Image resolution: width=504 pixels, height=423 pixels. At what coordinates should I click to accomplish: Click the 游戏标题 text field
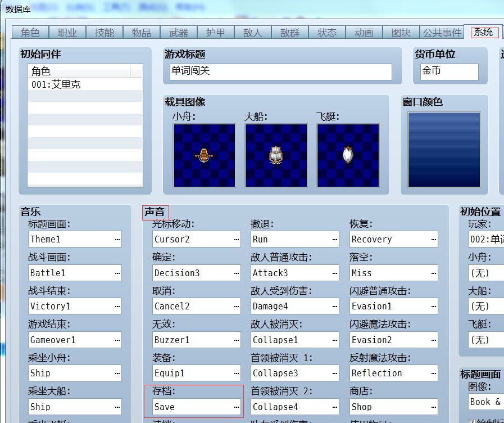tap(281, 71)
